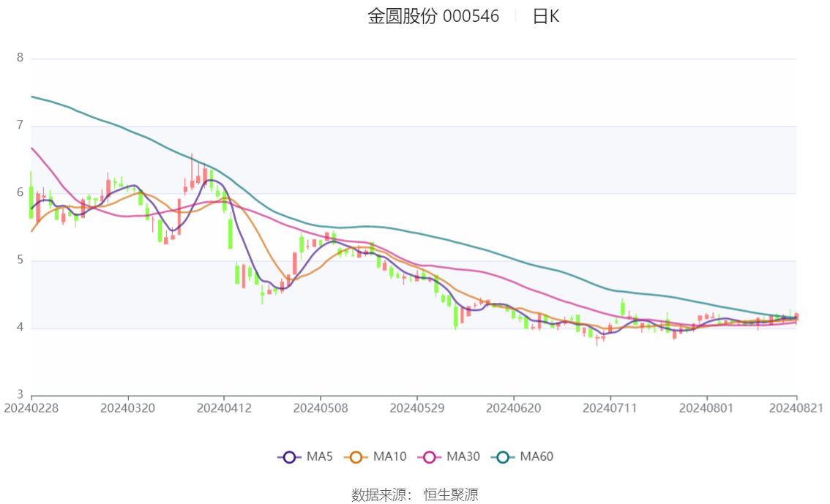This screenshot has width=830, height=504.
Task: Click the y-axis value 7
Action: (x=20, y=125)
